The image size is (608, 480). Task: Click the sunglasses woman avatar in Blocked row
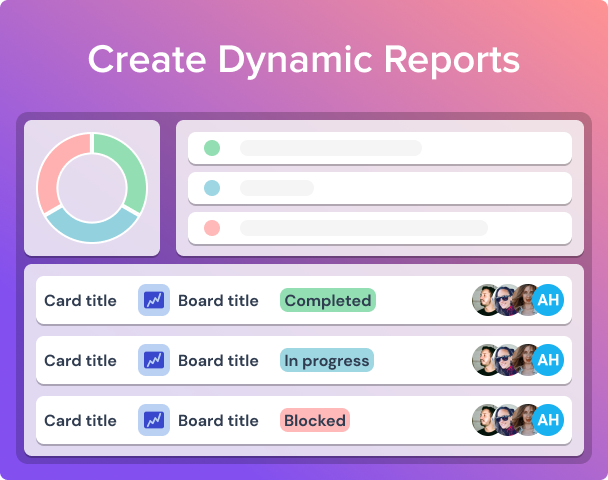[x=504, y=420]
